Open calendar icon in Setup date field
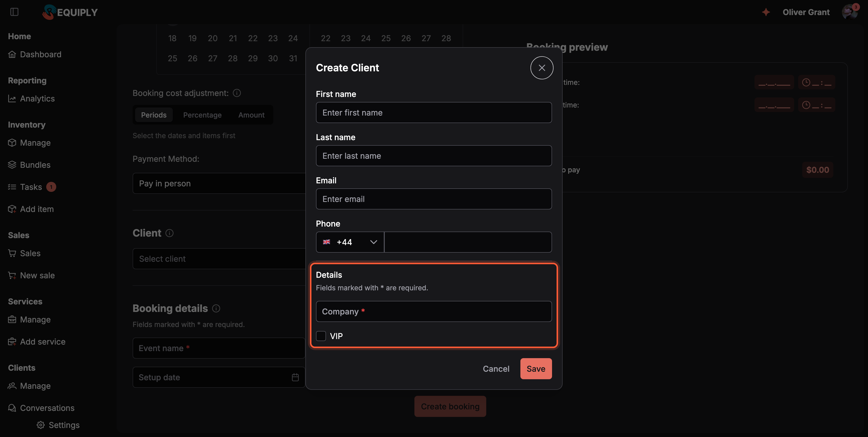Viewport: 868px width, 437px height. click(295, 377)
